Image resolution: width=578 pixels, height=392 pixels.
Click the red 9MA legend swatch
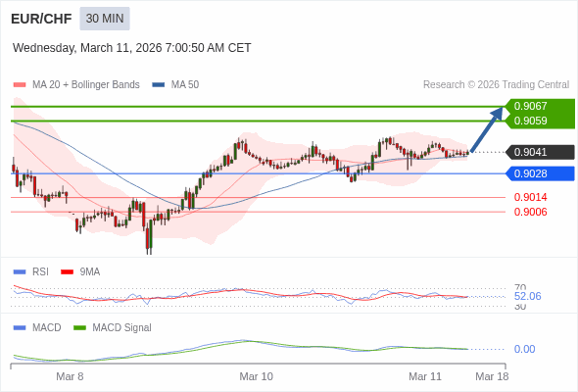67,272
